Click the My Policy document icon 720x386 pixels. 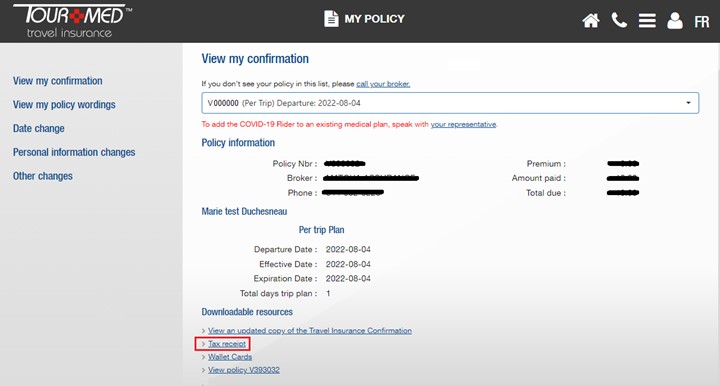pyautogui.click(x=331, y=19)
